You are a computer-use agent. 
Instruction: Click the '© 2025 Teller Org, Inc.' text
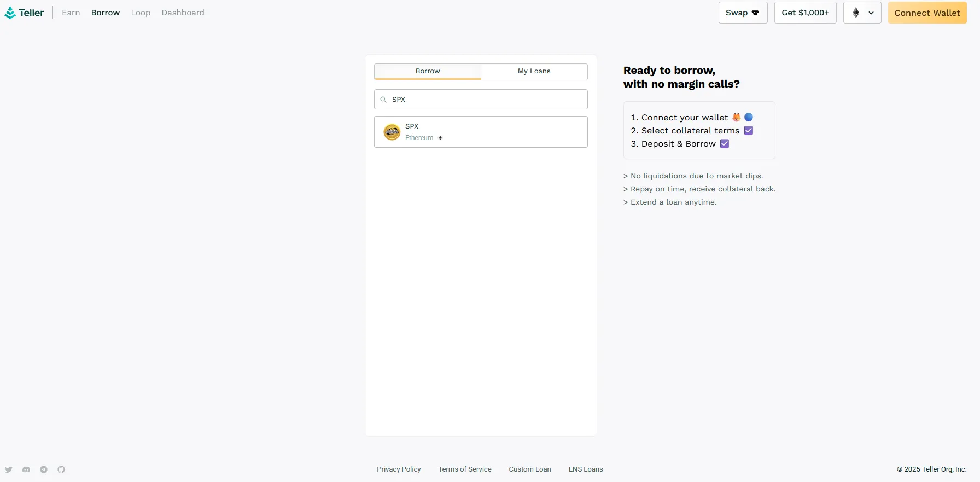point(932,469)
